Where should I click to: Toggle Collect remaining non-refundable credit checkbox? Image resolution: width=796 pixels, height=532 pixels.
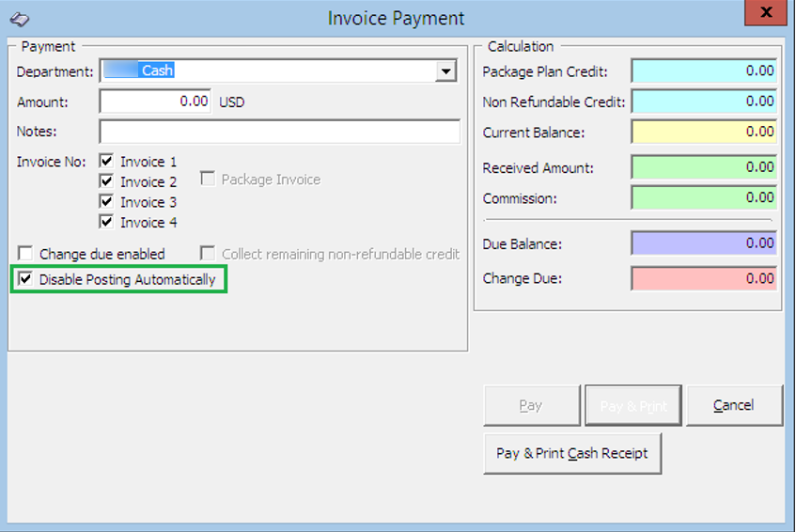point(207,253)
